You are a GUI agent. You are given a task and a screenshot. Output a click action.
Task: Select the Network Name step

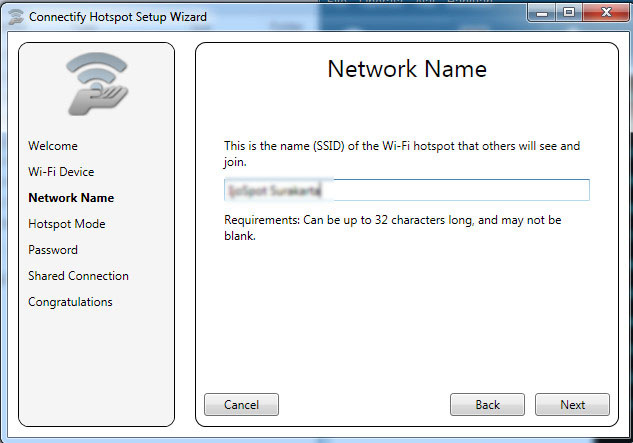(71, 197)
